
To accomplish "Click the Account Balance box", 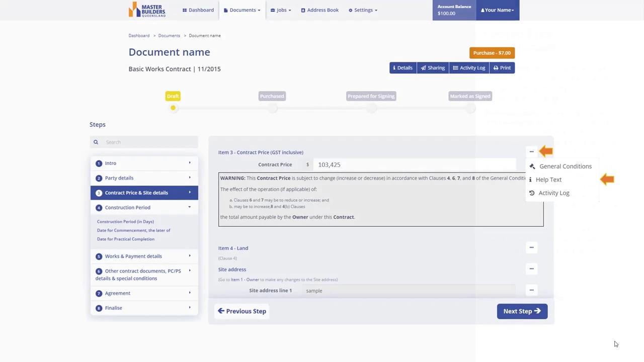I will coord(454,10).
